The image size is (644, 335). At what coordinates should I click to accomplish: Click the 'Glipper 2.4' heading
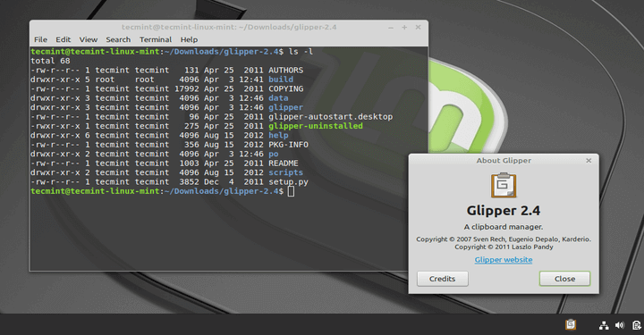point(504,210)
